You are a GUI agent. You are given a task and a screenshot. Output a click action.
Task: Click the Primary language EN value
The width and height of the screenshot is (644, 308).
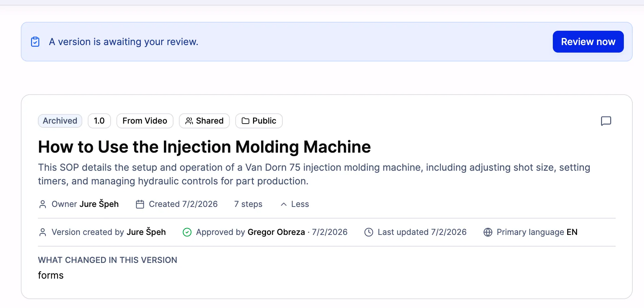pos(572,232)
